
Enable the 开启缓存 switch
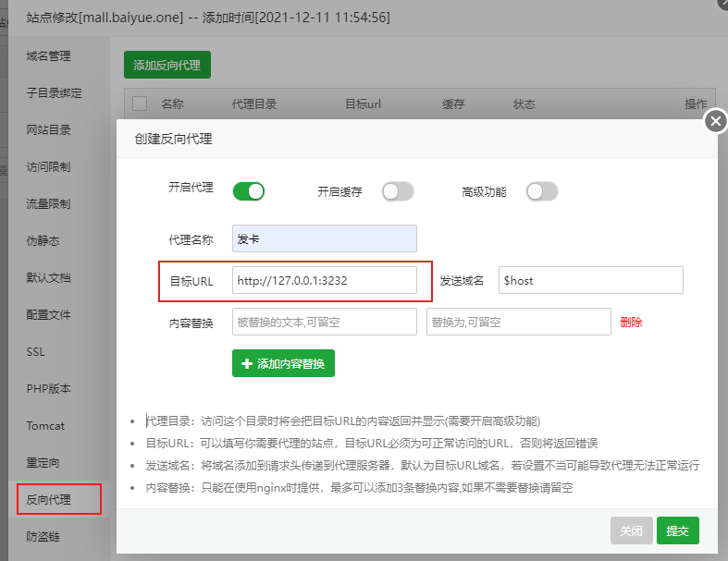coord(398,191)
